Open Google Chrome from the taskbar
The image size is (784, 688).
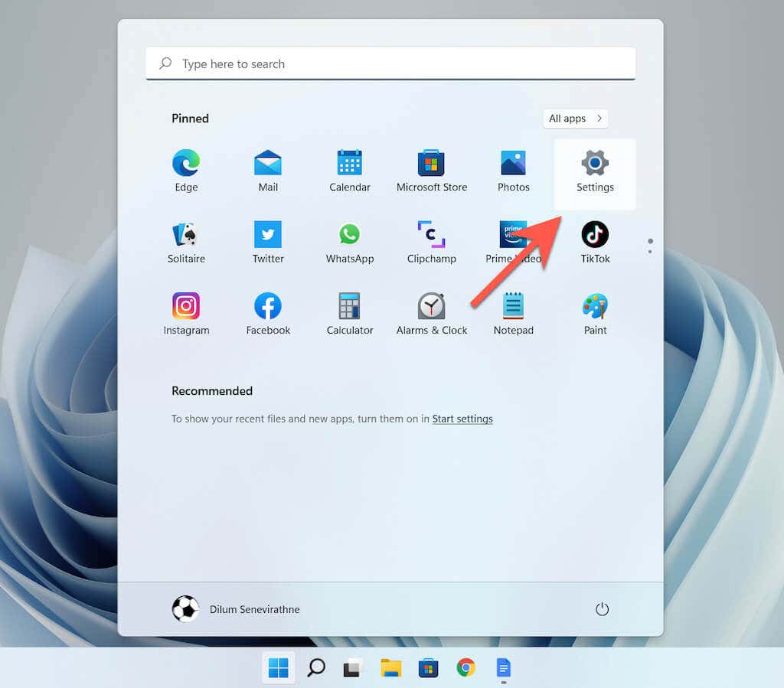click(x=465, y=667)
